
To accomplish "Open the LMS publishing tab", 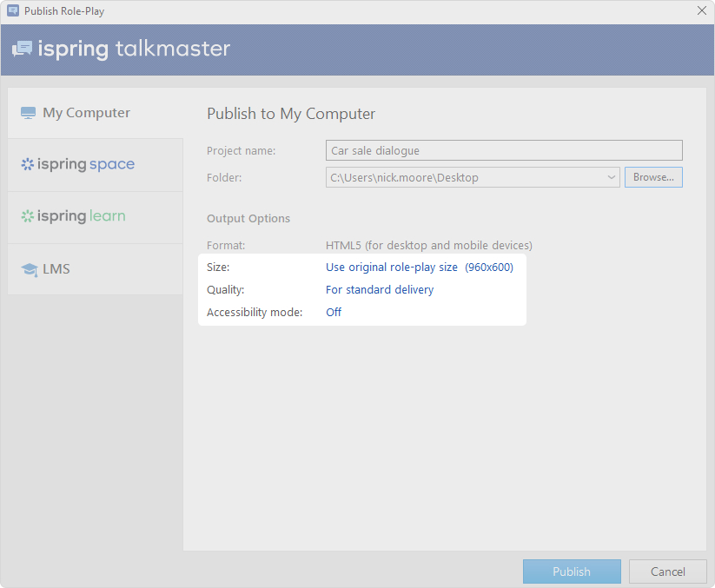I will [56, 269].
